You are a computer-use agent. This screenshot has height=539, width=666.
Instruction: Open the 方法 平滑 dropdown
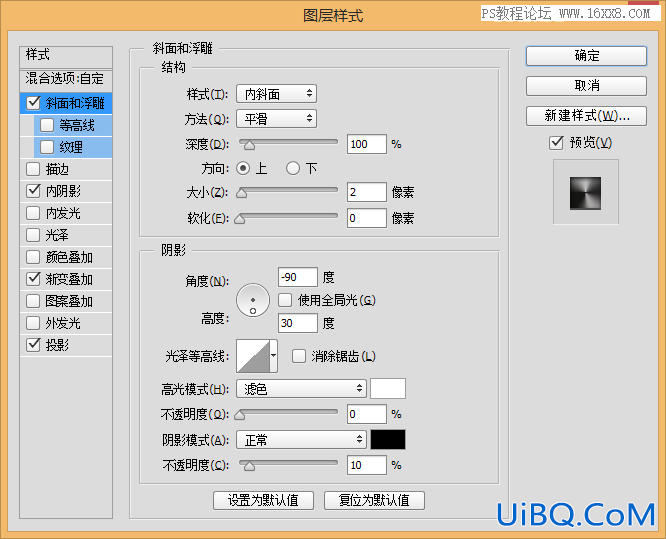277,119
